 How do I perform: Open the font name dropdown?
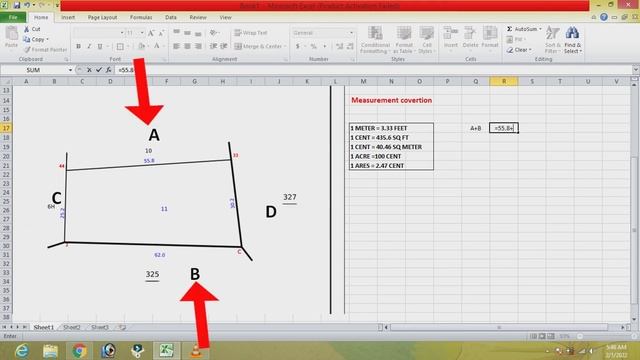(122, 33)
